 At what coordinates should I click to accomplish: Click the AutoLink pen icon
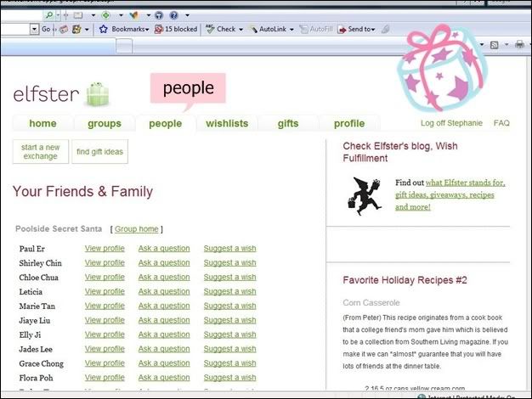point(253,30)
